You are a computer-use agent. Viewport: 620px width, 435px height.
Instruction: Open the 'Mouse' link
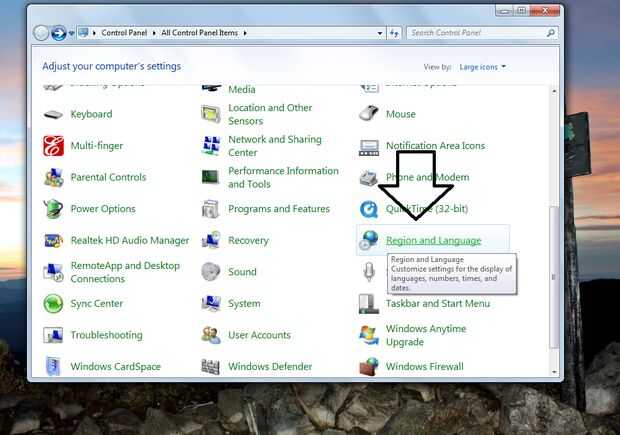point(401,114)
